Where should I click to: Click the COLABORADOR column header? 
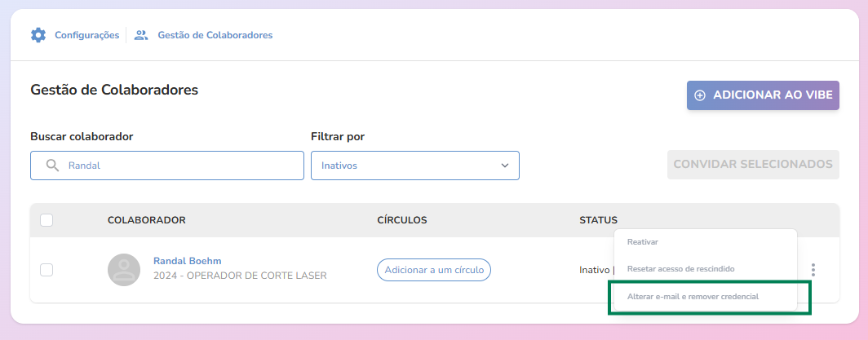tap(147, 220)
